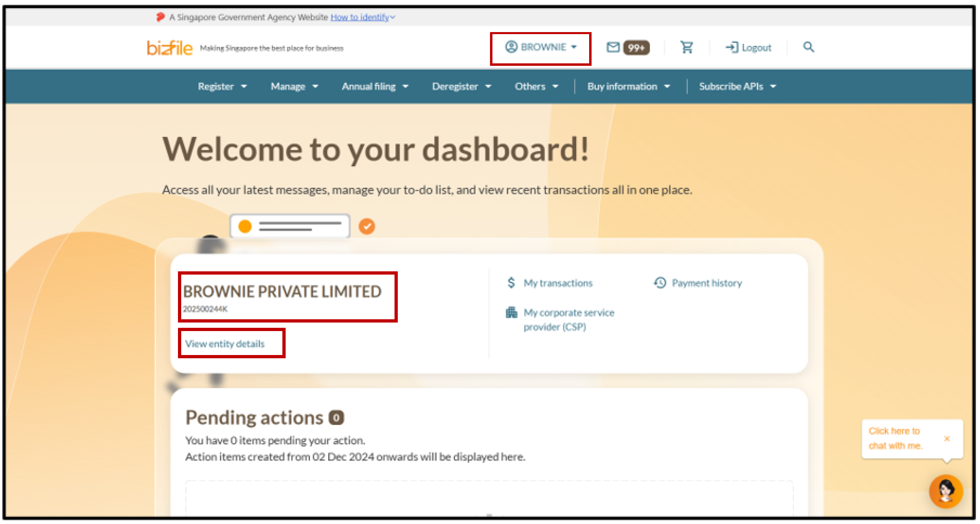
Task: Open the chat assistant avatar
Action: [x=945, y=491]
